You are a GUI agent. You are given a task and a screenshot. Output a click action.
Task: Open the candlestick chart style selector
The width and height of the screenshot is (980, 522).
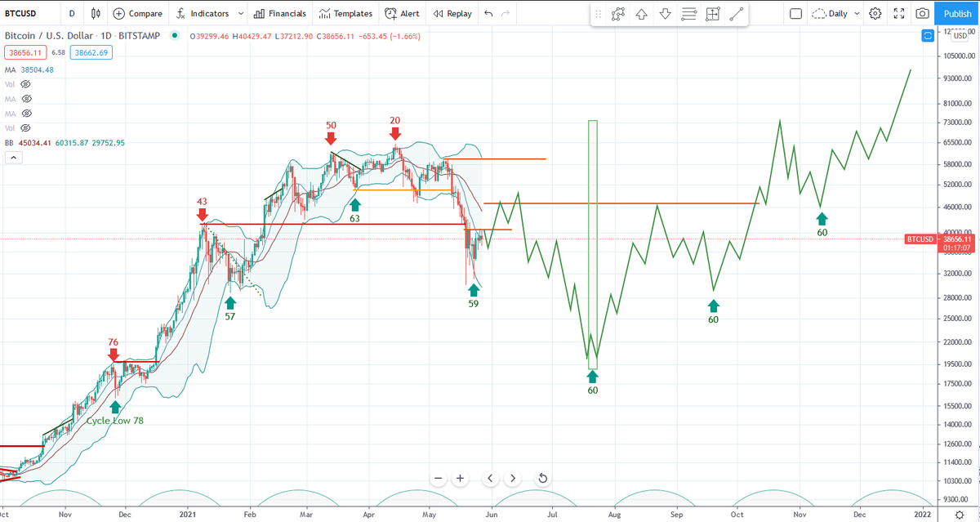pos(96,14)
